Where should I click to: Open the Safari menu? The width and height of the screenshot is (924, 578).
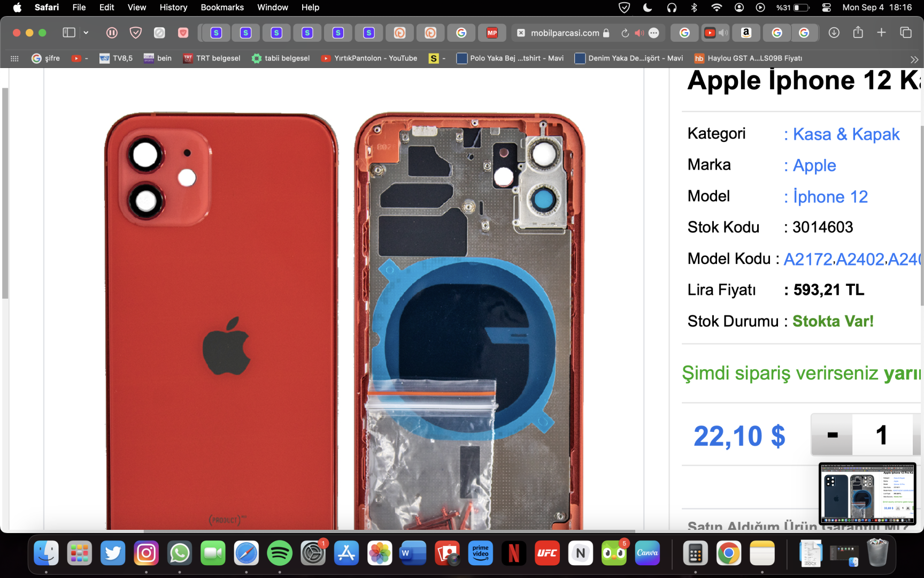[x=47, y=7]
